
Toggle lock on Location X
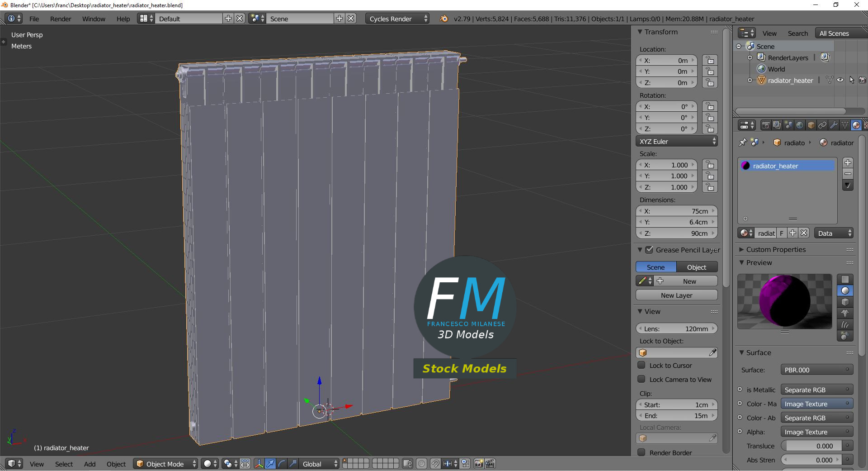pyautogui.click(x=710, y=60)
